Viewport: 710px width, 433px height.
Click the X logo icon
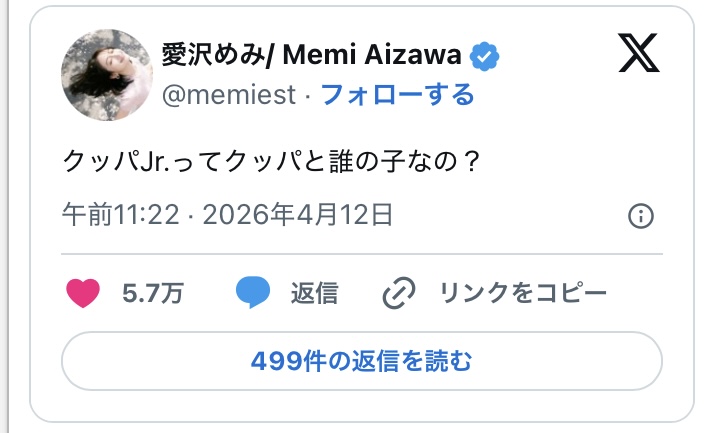pyautogui.click(x=639, y=54)
